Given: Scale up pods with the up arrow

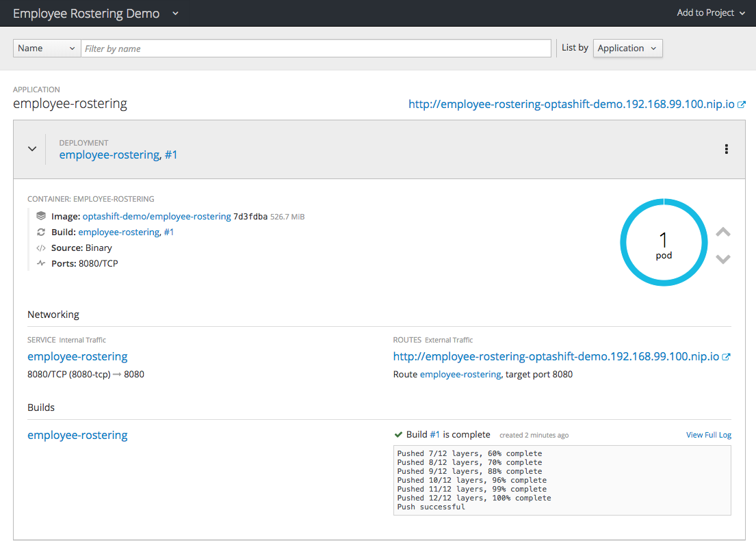Looking at the screenshot, I should (x=722, y=232).
